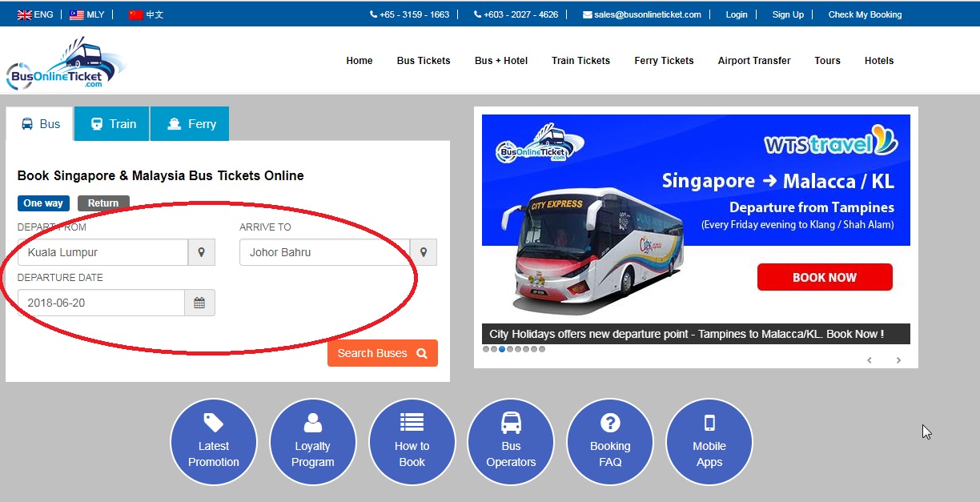Open Train Tickets menu item
The image size is (980, 502).
(x=580, y=61)
